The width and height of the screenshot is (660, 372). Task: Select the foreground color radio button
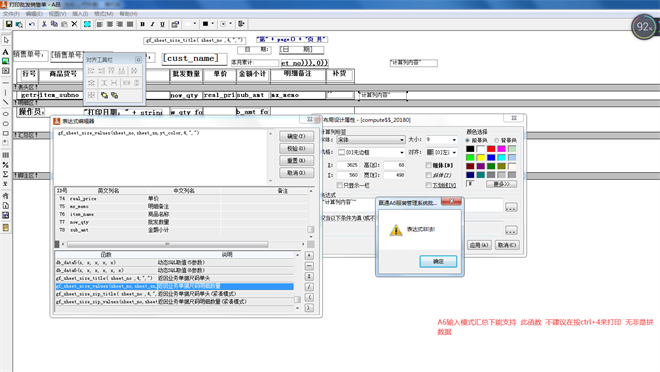click(468, 140)
